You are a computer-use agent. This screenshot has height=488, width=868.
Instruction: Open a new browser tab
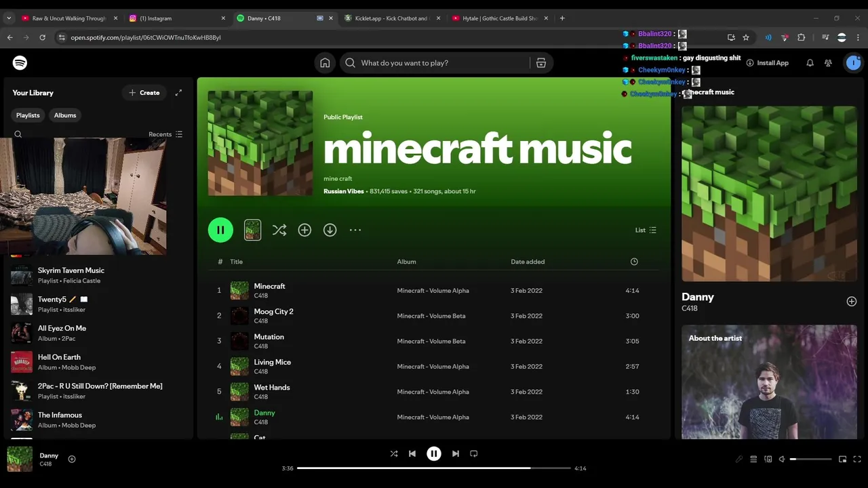pyautogui.click(x=562, y=18)
